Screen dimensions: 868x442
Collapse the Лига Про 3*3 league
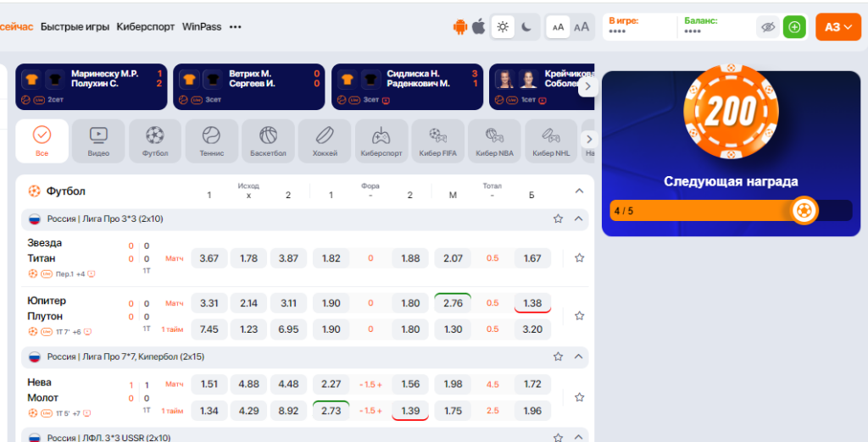[x=578, y=218]
